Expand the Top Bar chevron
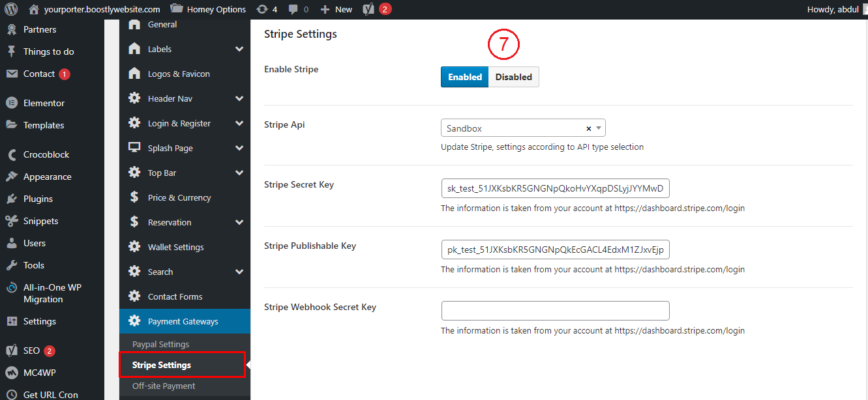Screen dimensions: 868x400 (x=239, y=173)
